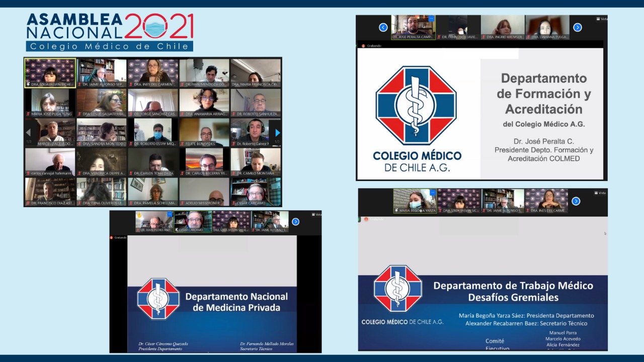This screenshot has width=644, height=362.
Task: Select Cesar Carcamo tile in gallery grid
Action: tap(256, 192)
